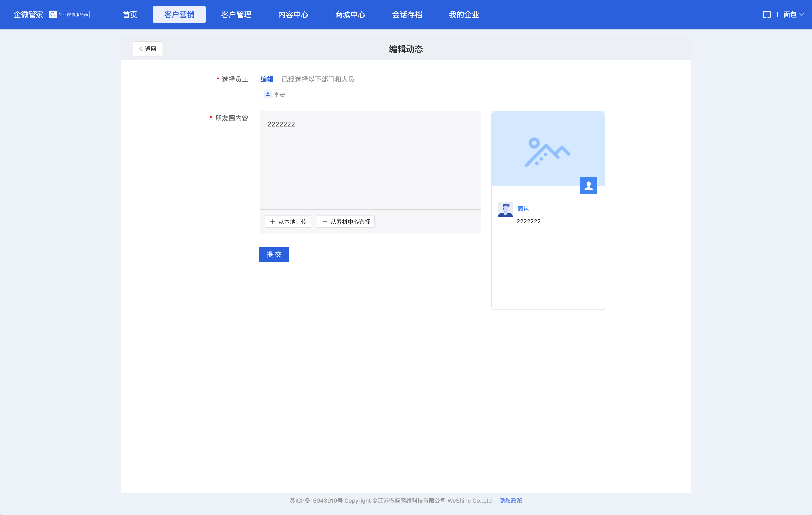Click the 企微管家 logo text

click(28, 14)
